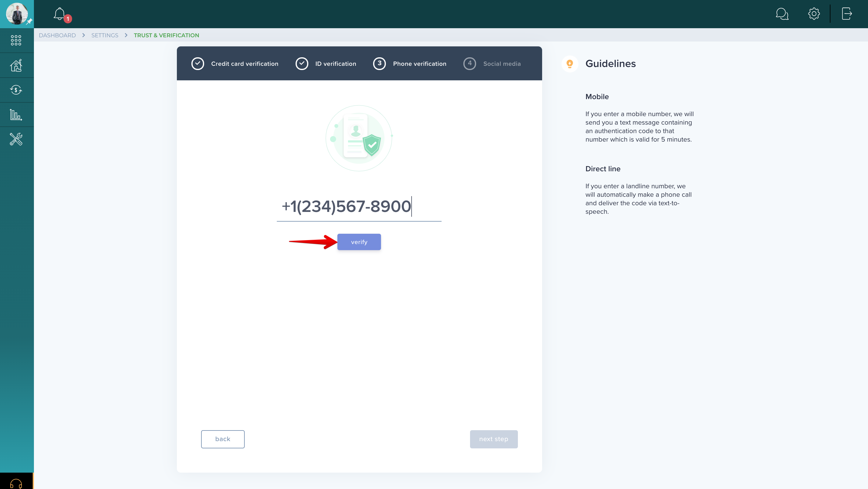
Task: Click the logout icon
Action: coord(847,14)
